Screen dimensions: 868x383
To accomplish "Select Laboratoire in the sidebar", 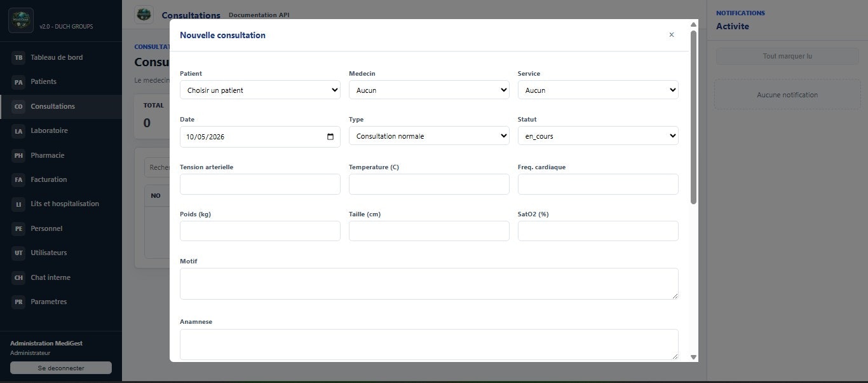I will point(61,131).
